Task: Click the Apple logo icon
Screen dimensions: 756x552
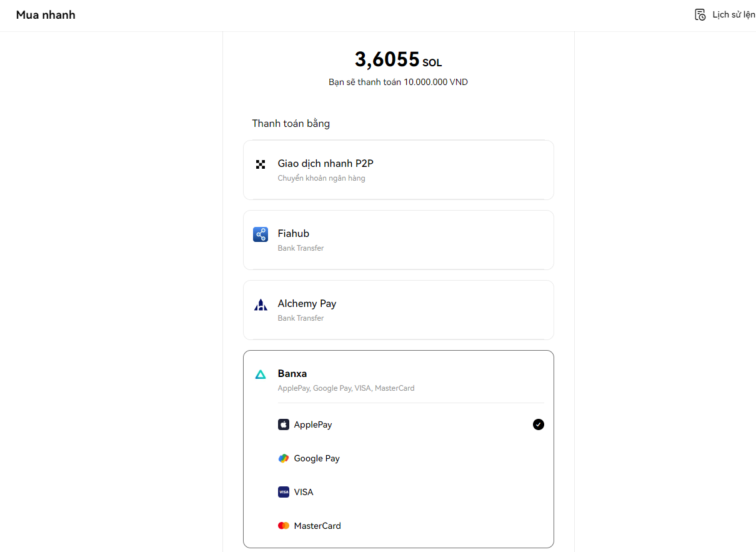Action: click(284, 424)
